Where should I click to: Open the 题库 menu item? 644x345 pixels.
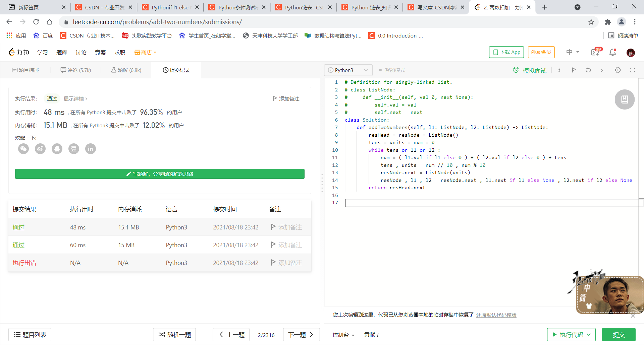pos(62,52)
